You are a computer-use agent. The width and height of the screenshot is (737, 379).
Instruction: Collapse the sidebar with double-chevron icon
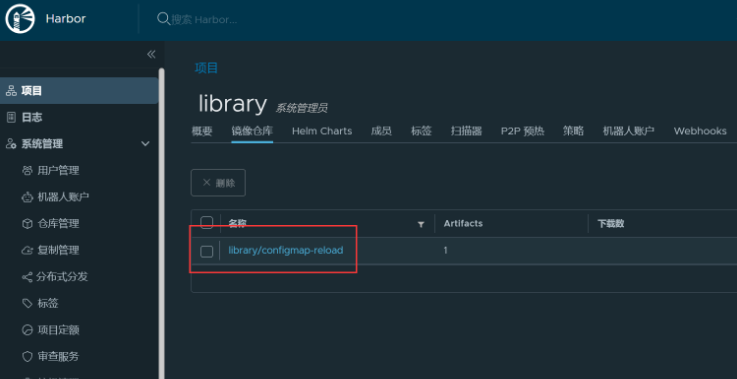[x=151, y=54]
